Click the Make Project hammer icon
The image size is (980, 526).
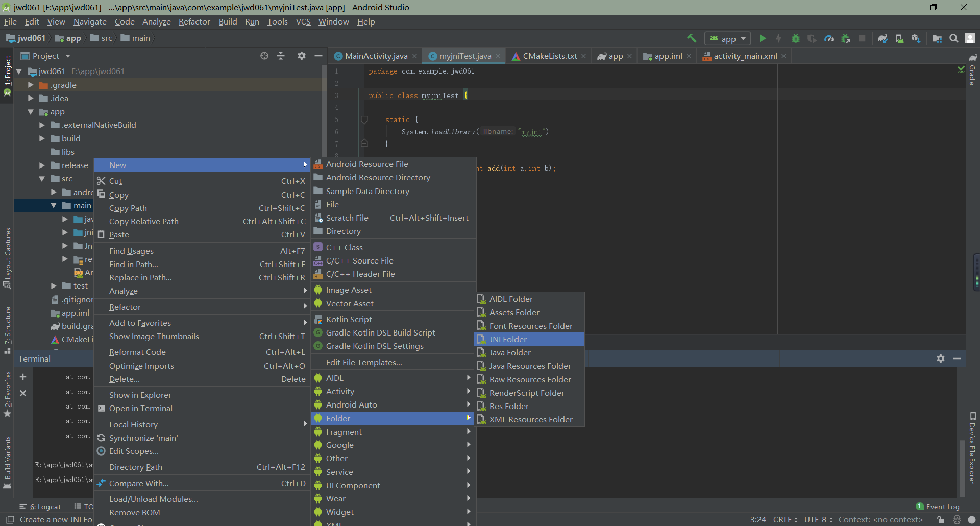(692, 38)
